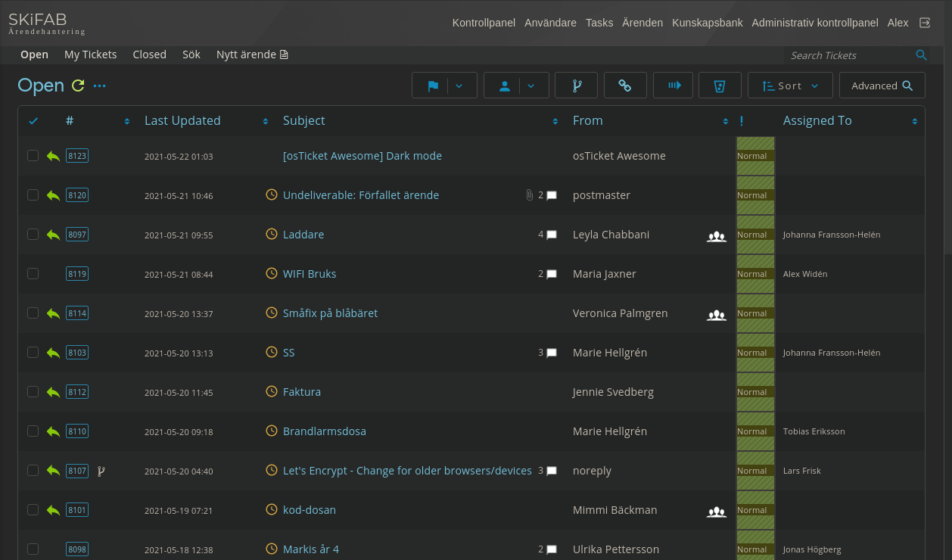
Task: Expand the flag status dropdown
Action: click(460, 86)
